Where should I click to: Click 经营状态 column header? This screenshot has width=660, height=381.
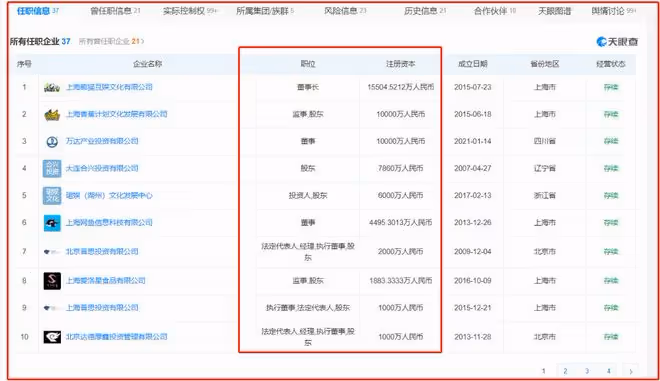tap(611, 64)
